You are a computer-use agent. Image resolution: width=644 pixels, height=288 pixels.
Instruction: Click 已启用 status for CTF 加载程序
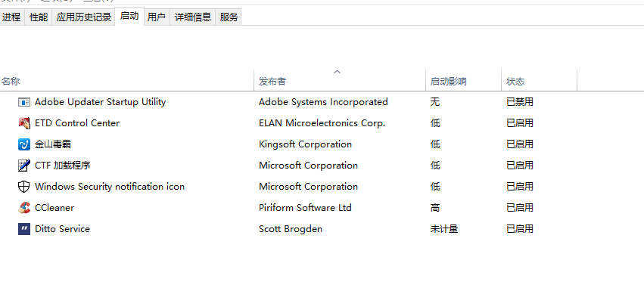tap(520, 166)
